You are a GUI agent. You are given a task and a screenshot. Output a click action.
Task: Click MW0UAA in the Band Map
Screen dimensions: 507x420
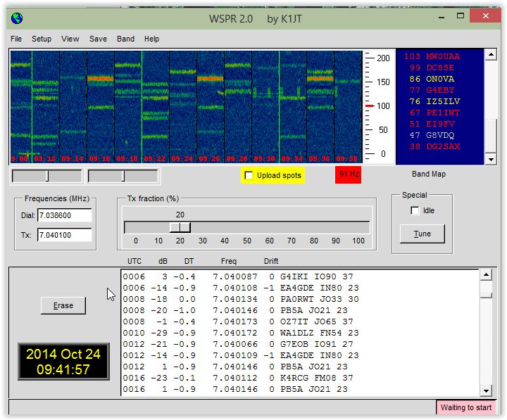(443, 56)
